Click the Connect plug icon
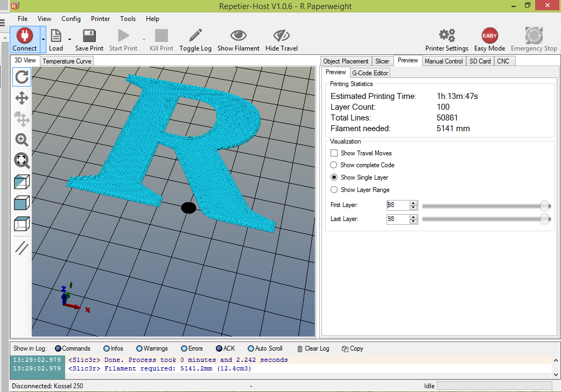Screen dimensions: 561x392 [25, 35]
